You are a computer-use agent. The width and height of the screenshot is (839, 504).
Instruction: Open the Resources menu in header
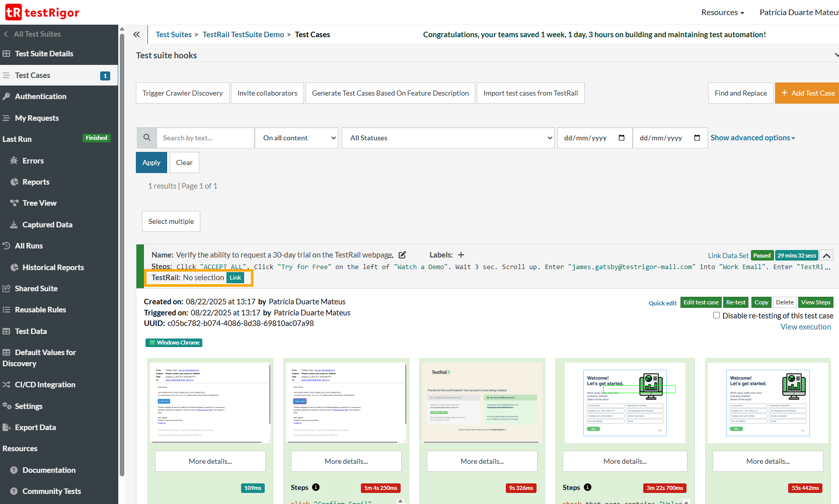(x=722, y=13)
